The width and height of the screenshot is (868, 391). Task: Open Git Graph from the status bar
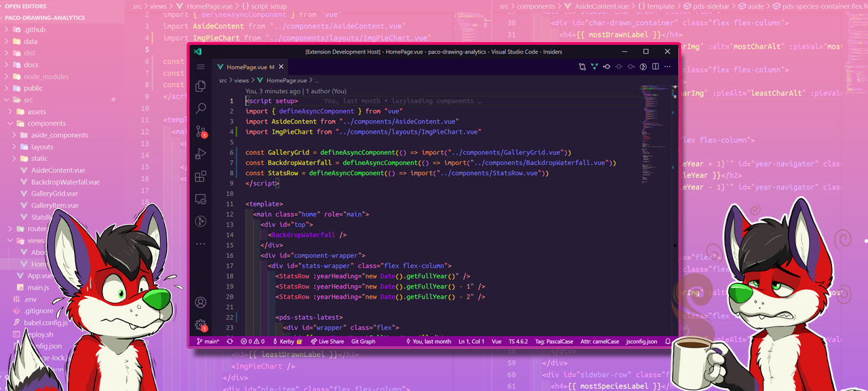[363, 341]
